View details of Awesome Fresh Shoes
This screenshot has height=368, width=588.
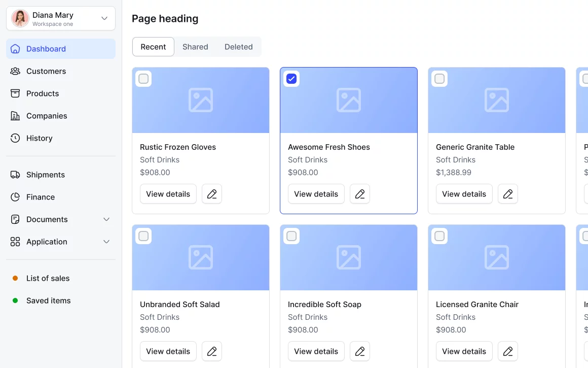(x=316, y=194)
